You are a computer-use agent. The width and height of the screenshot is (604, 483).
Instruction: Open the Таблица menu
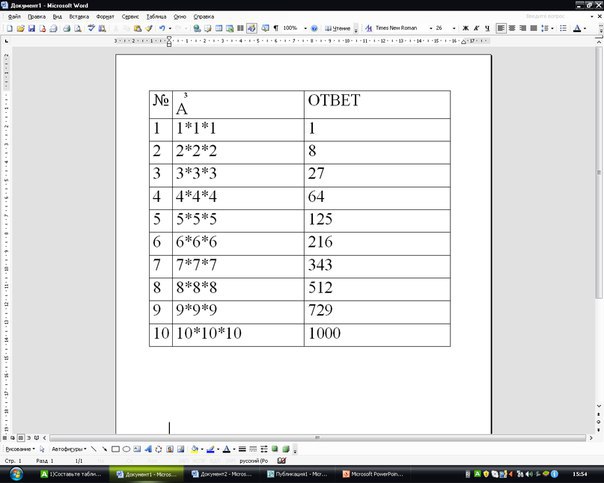pos(156,17)
